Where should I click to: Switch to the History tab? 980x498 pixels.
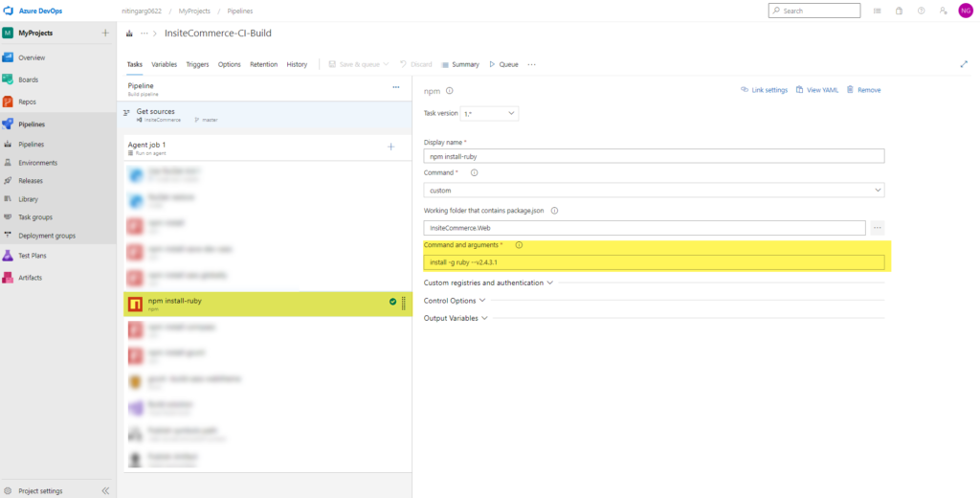pos(297,64)
